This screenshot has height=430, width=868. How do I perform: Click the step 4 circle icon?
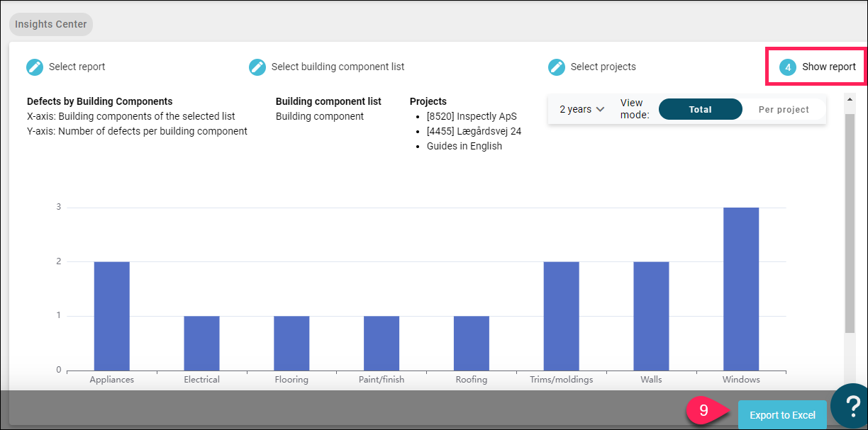788,67
